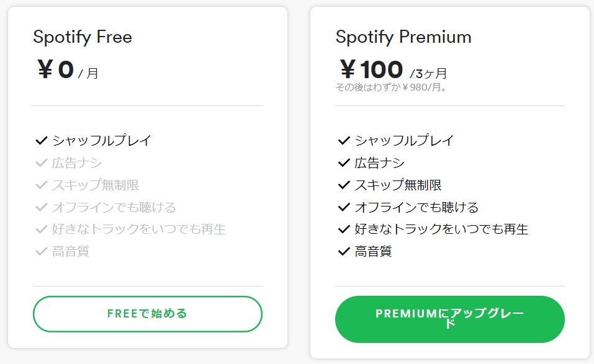This screenshot has width=594, height=364.
Task: Click the 高音質 feature text in Premium plan
Action: click(x=373, y=252)
